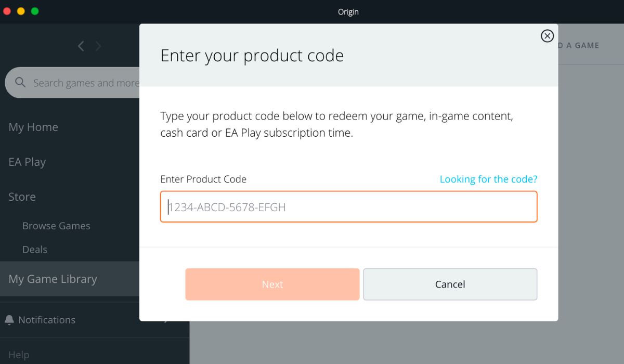Click the search games and more field

(86, 82)
